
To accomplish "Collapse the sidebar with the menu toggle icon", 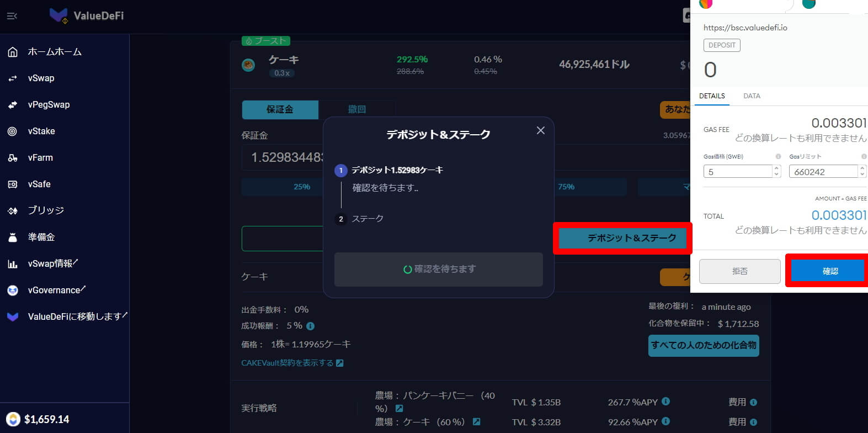I will [x=12, y=16].
